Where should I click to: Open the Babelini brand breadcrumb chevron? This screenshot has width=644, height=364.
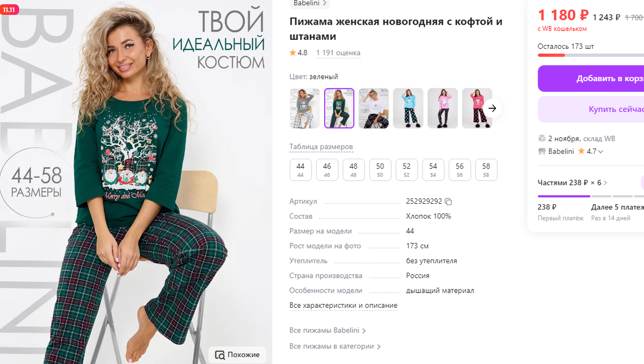coord(325,3)
